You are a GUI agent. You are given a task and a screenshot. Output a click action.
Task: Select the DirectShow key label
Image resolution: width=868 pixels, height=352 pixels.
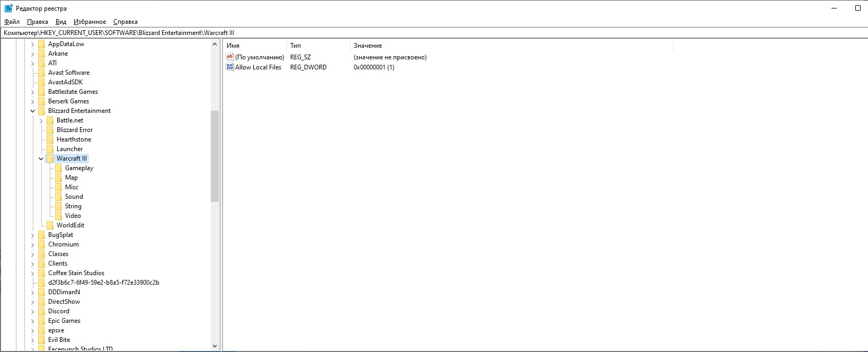click(x=64, y=302)
